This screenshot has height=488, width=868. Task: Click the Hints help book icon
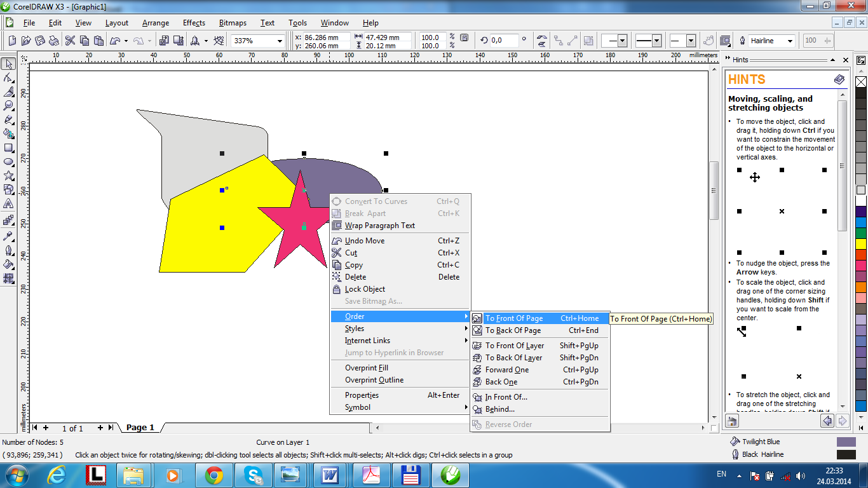(839, 79)
